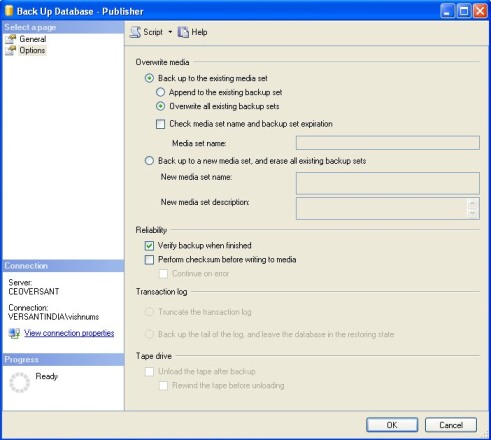The width and height of the screenshot is (491, 440).
Task: Open View connection properties link
Action: (69, 333)
